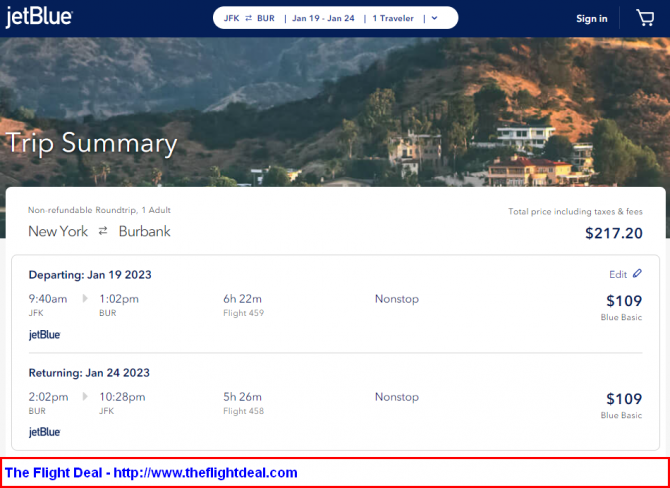Click Flight 458 label

click(x=244, y=412)
